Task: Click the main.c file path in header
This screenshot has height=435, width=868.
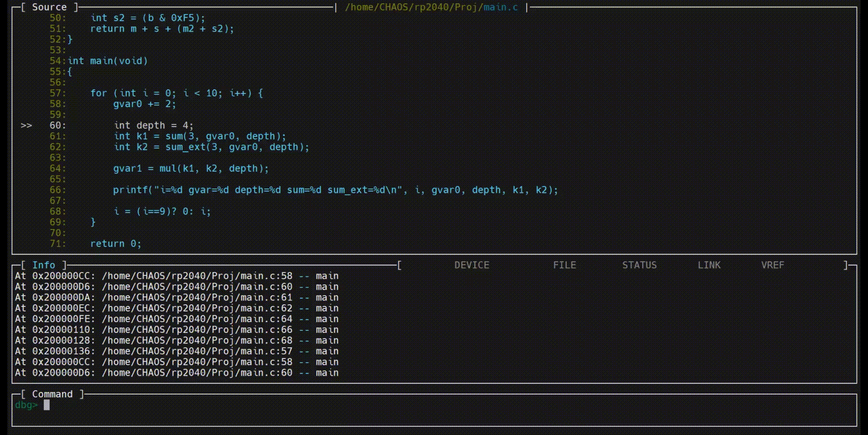Action: tap(431, 7)
